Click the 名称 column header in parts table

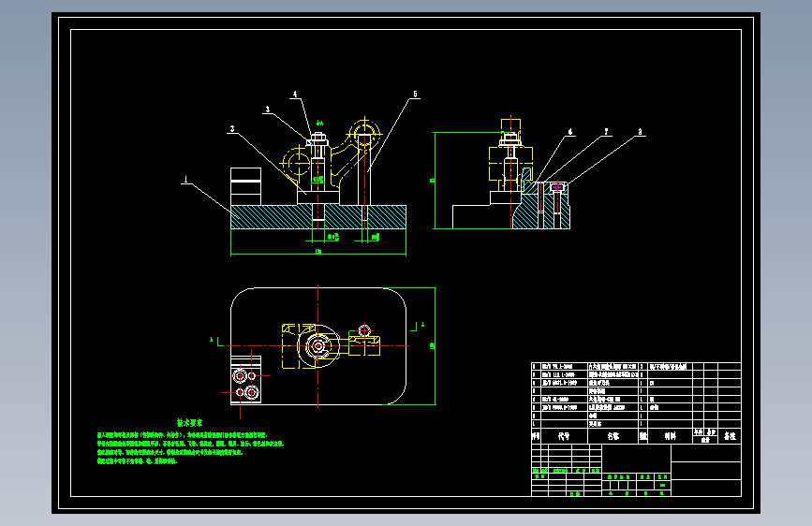pyautogui.click(x=613, y=436)
